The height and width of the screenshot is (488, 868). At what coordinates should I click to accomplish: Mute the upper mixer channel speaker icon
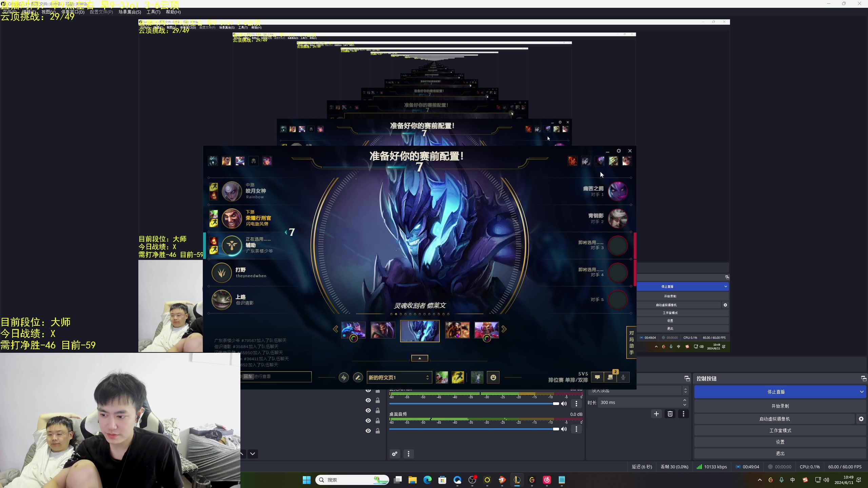pyautogui.click(x=564, y=404)
